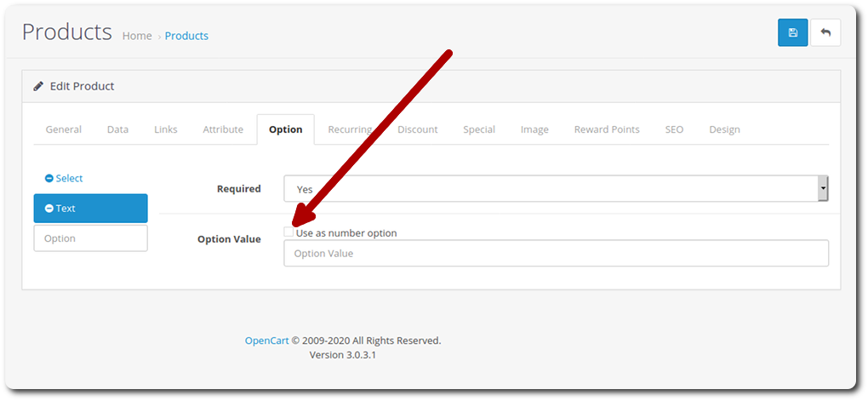Select the Attribute tab

point(223,129)
